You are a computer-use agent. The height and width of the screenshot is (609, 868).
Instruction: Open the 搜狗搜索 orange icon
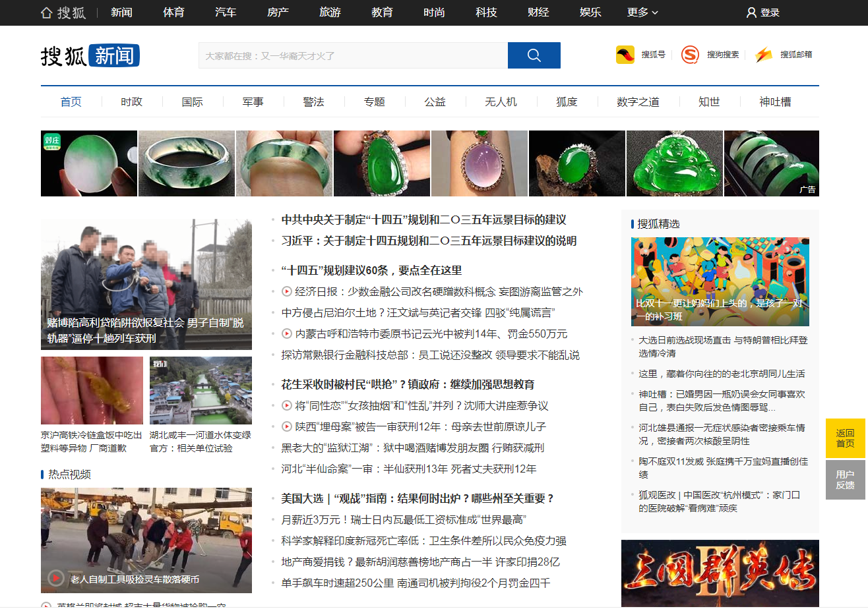(690, 55)
